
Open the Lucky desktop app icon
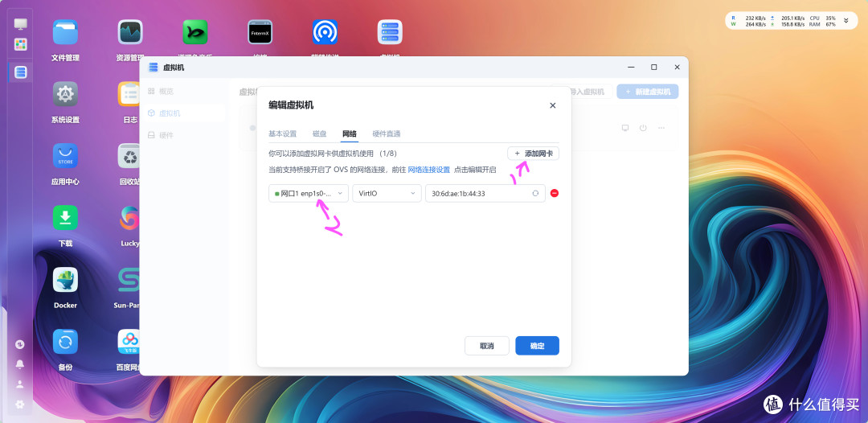point(129,218)
